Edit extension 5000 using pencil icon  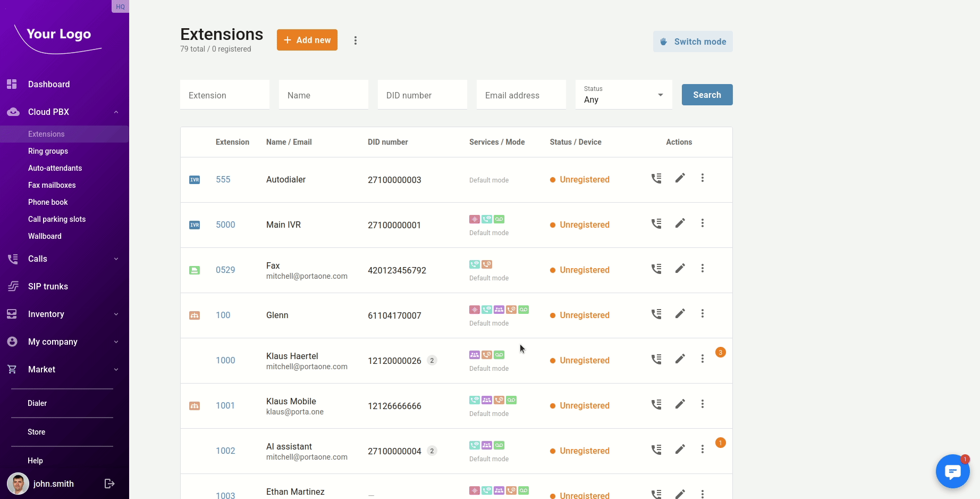click(680, 223)
